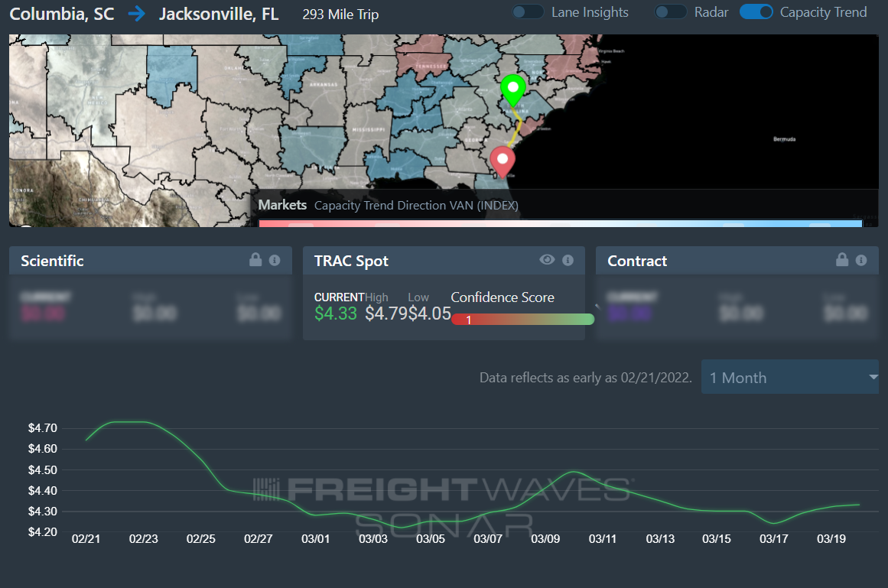Click the green Columbia origin map pin
Screen dimensions: 888x588
[513, 90]
